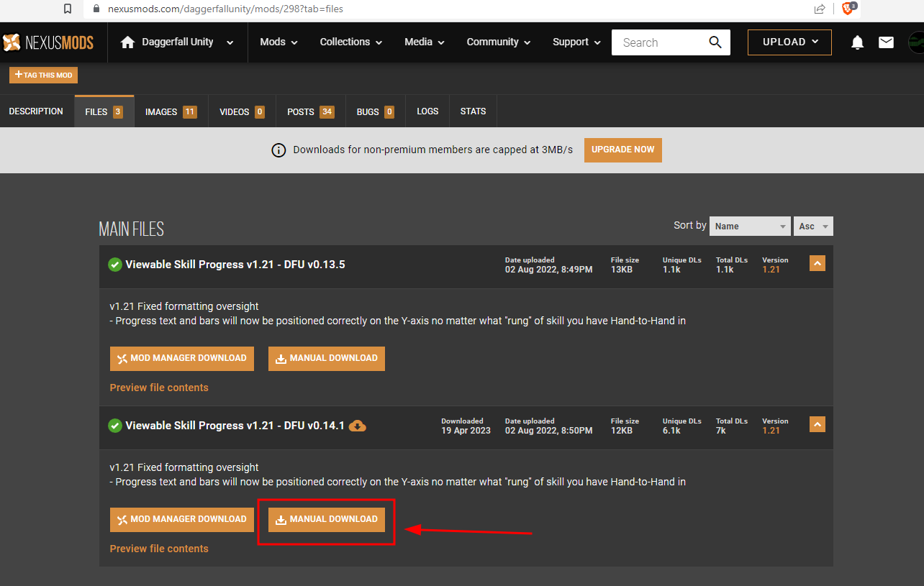This screenshot has width=924, height=586.
Task: Expand the Daggerfall Unity game dropdown
Action: (230, 42)
